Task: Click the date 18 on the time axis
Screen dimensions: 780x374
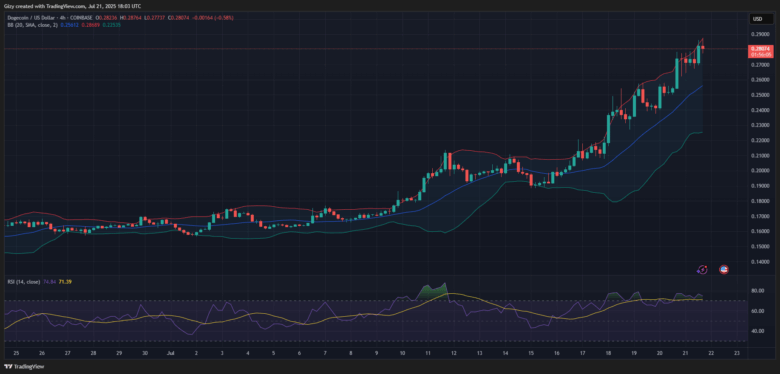Action: pos(608,353)
